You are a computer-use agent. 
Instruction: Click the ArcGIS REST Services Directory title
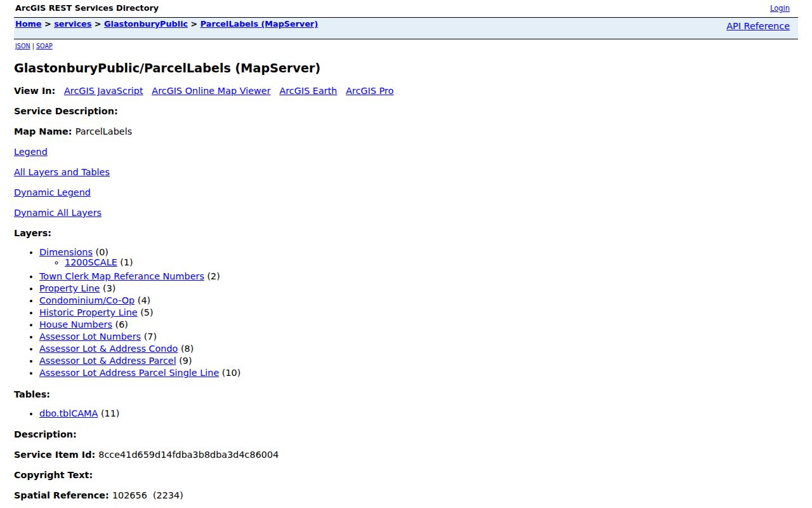87,8
